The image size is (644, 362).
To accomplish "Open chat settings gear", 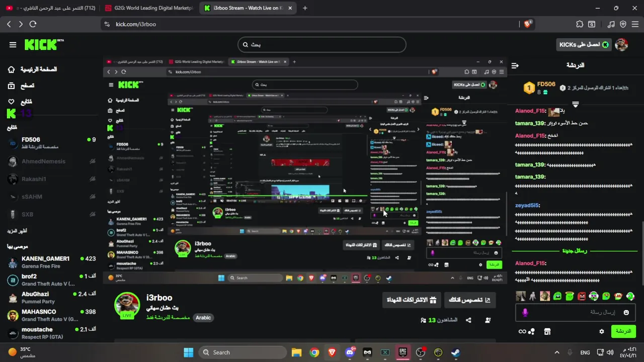I will coord(601,331).
